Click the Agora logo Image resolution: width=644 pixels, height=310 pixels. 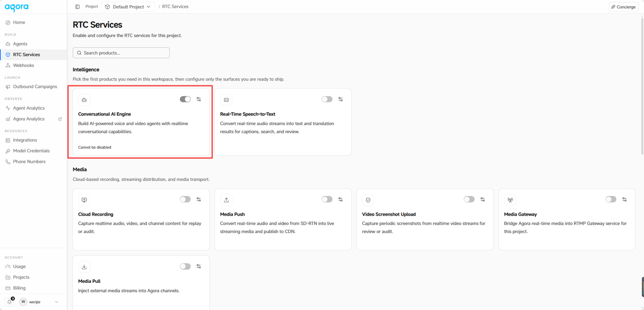(17, 7)
